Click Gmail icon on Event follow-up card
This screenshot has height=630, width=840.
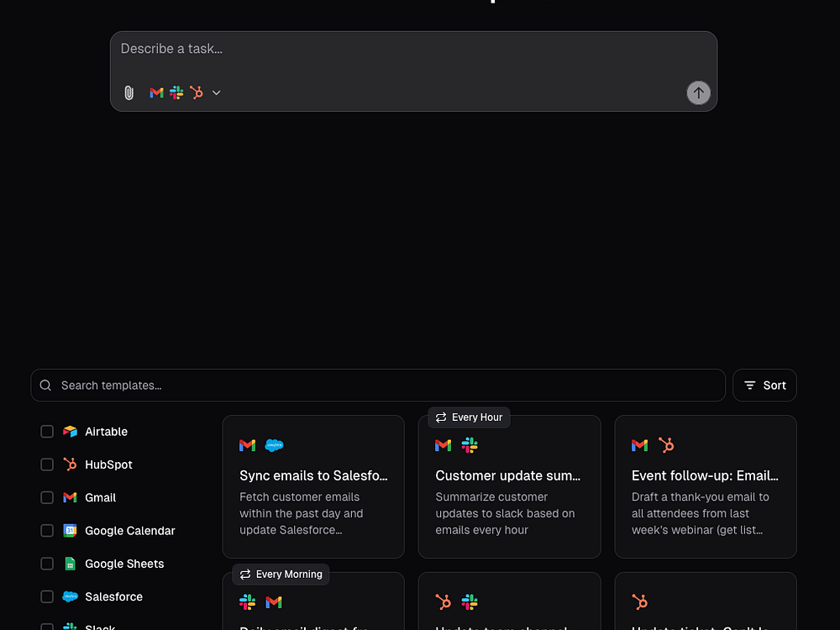(x=639, y=445)
